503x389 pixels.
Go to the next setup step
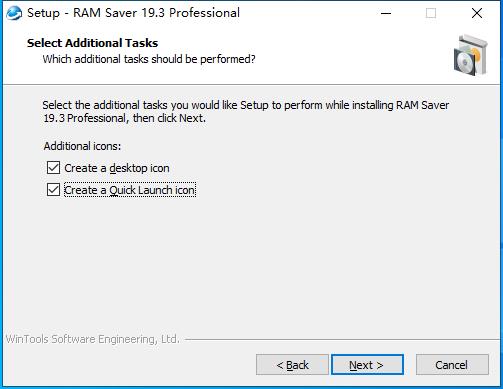pyautogui.click(x=367, y=365)
